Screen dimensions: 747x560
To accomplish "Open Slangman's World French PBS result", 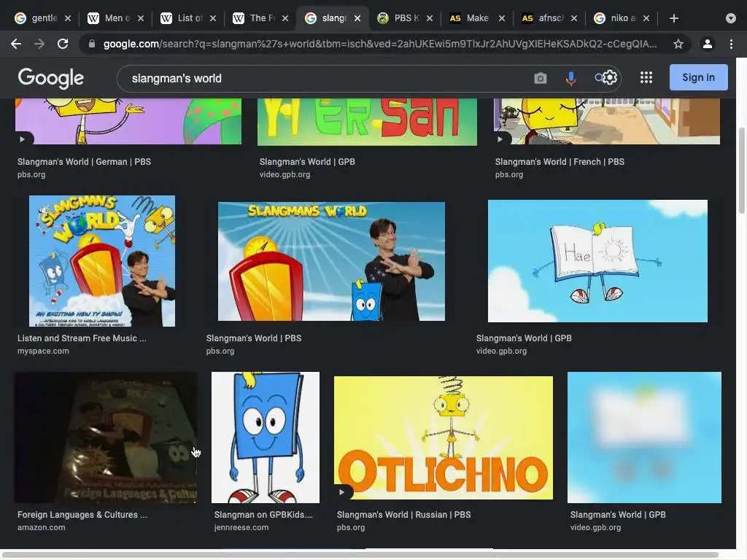I will pyautogui.click(x=560, y=162).
